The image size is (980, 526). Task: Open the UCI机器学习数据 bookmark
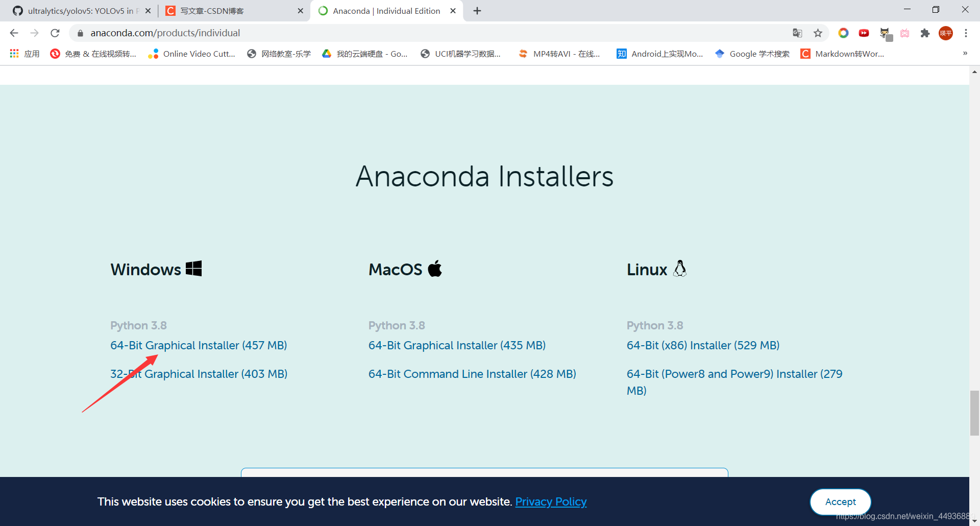[x=460, y=54]
